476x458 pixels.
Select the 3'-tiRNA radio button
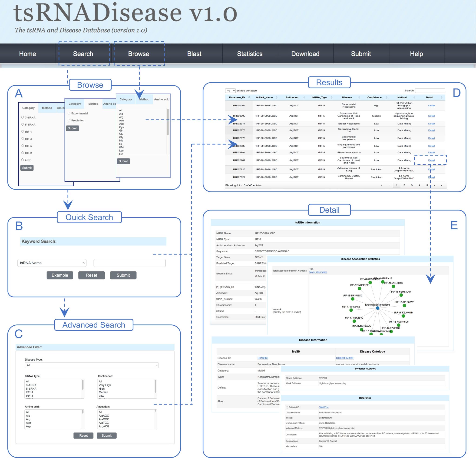coord(23,117)
